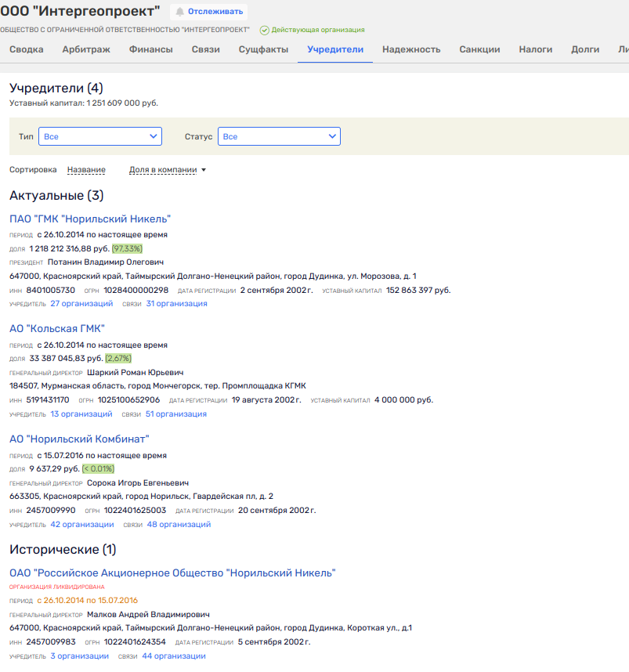Click the Организация ликвидирована label
This screenshot has width=629, height=672.
(57, 587)
